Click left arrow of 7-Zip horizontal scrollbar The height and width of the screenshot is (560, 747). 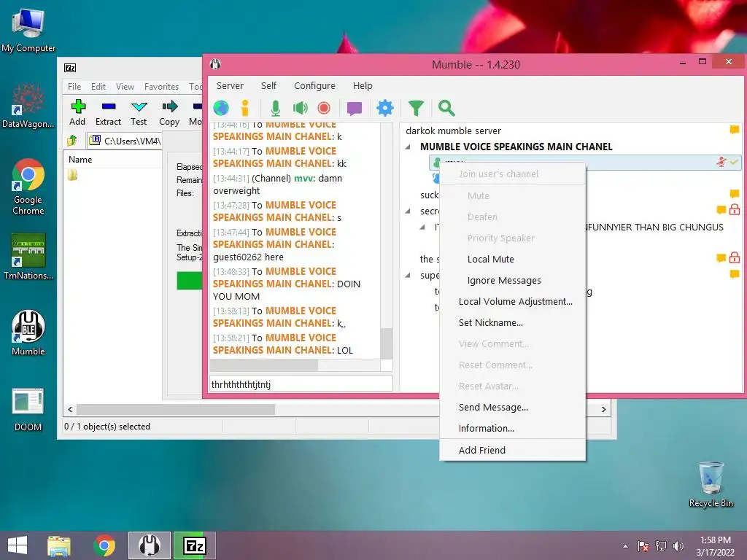tap(70, 409)
